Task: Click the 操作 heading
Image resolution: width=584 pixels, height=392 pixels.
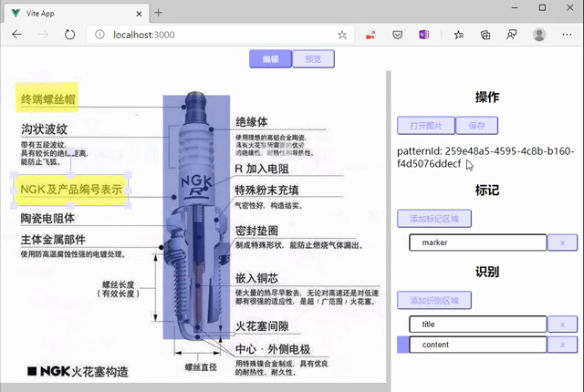Action: (x=486, y=98)
